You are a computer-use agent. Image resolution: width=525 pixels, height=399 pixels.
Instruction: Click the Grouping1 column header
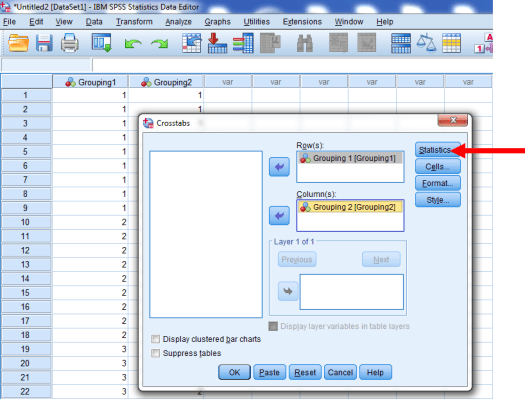coord(90,82)
